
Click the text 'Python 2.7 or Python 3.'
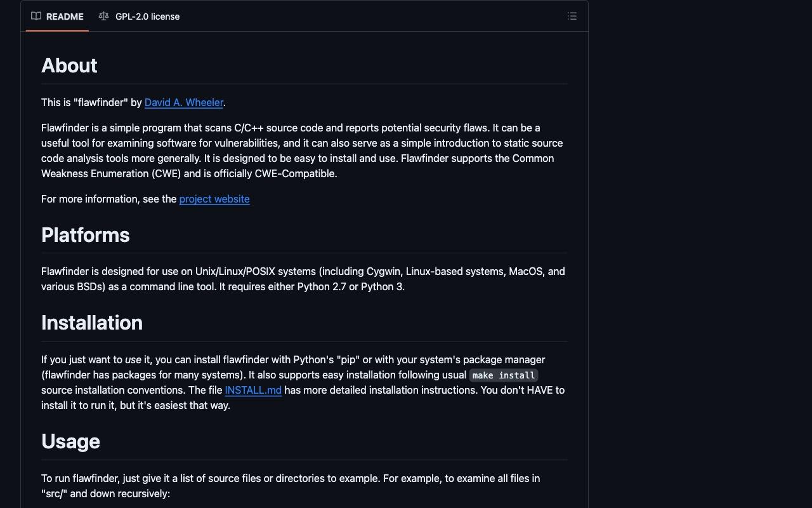(x=351, y=286)
